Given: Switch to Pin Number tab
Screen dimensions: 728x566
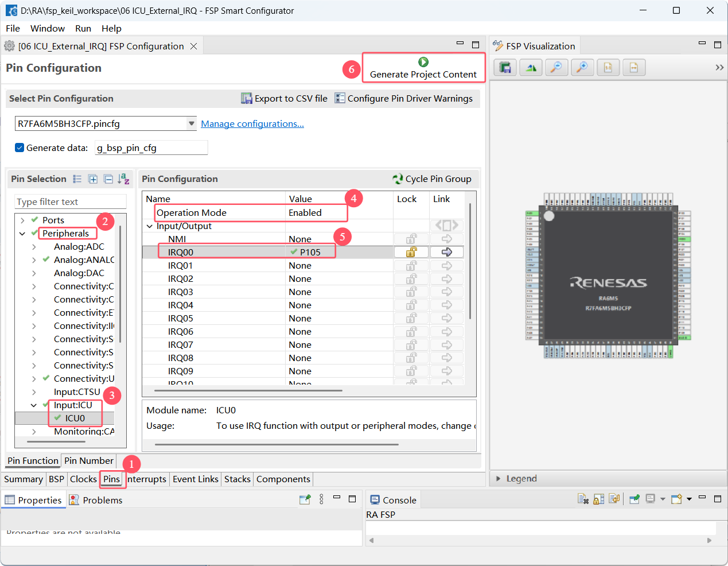Looking at the screenshot, I should (89, 461).
